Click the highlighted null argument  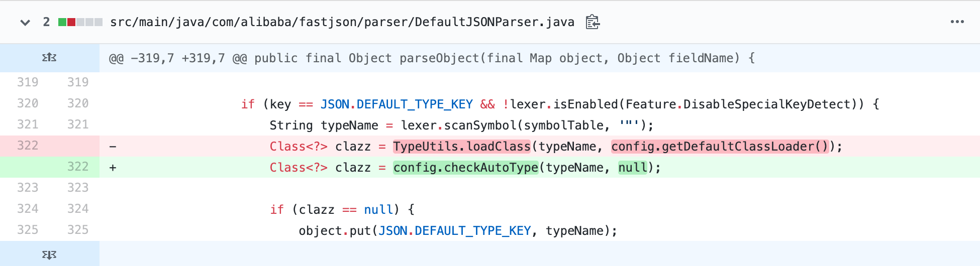pos(632,168)
